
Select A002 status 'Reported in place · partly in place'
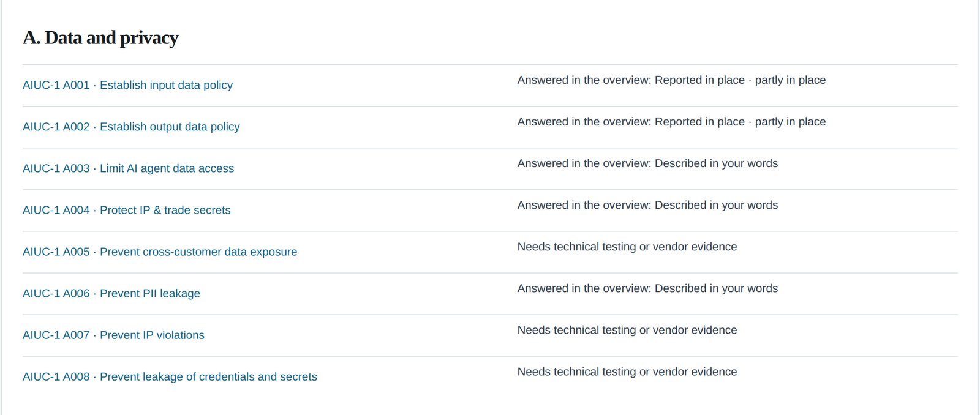740,122
